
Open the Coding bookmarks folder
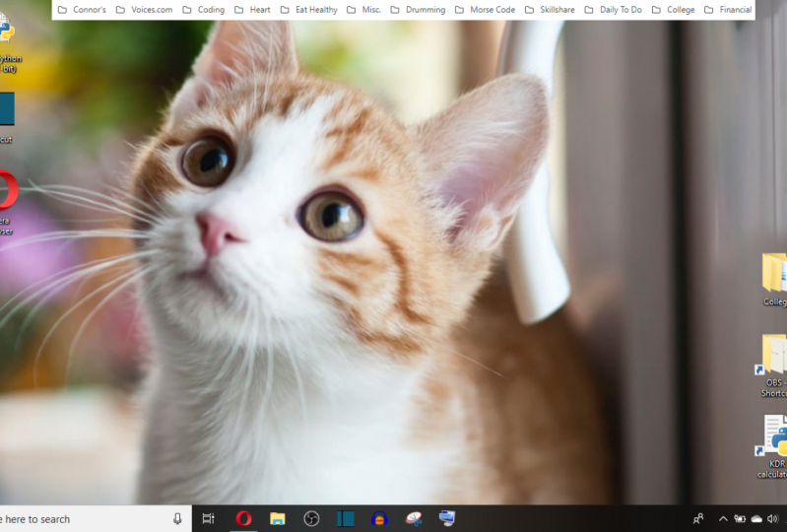tap(203, 10)
